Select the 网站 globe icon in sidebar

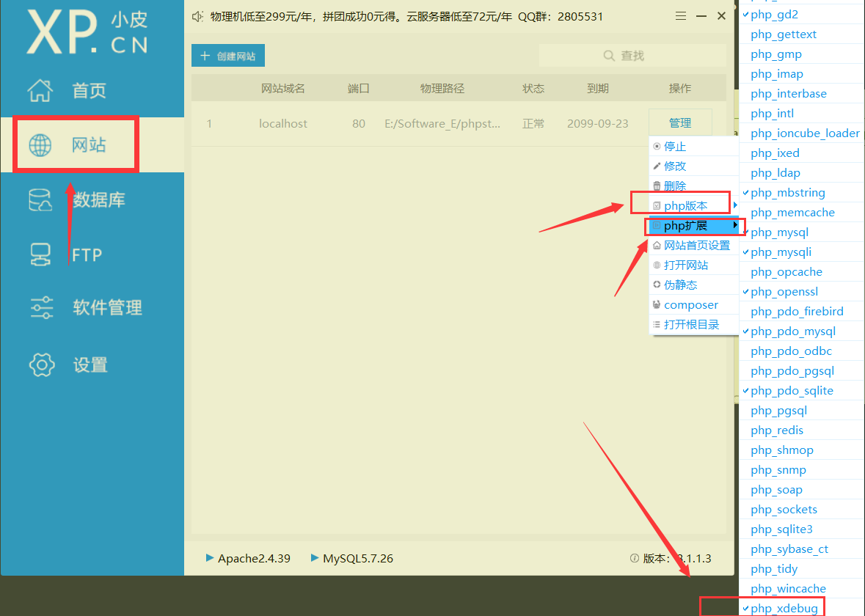tap(40, 145)
